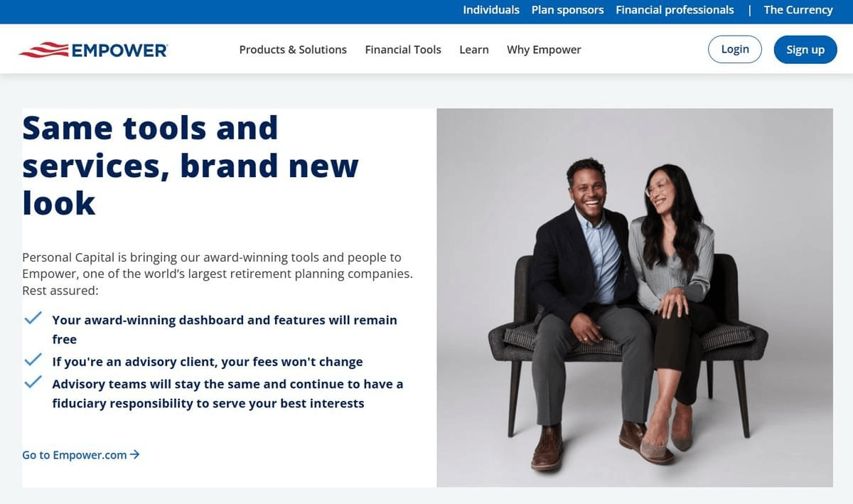Click the arrow icon after Go to Empower.com
The height and width of the screenshot is (504, 853).
coord(135,454)
